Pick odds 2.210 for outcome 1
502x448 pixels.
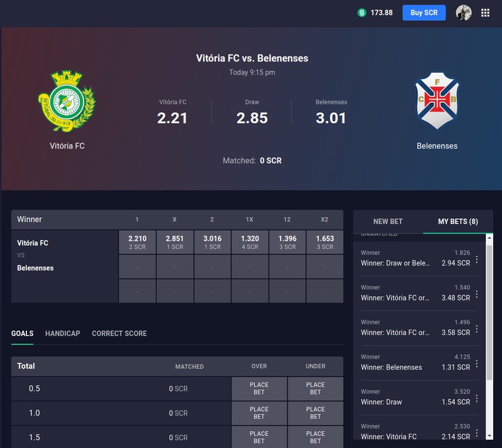(137, 242)
